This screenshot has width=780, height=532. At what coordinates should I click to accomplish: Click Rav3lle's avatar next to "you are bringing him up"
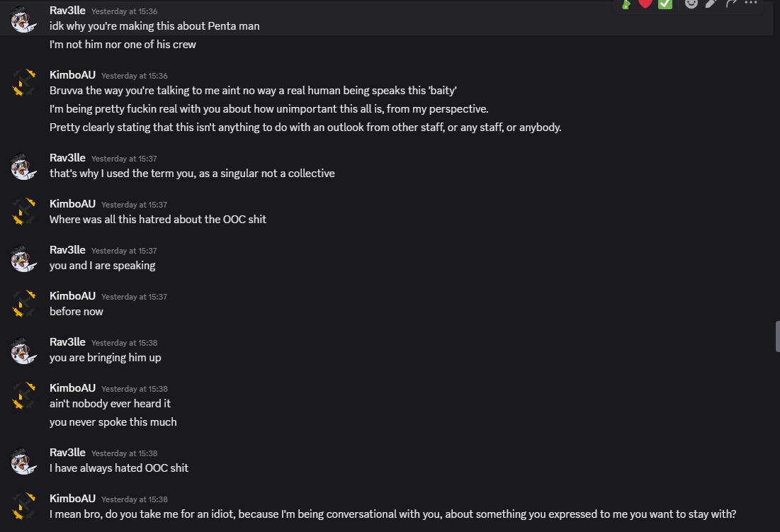click(x=23, y=351)
